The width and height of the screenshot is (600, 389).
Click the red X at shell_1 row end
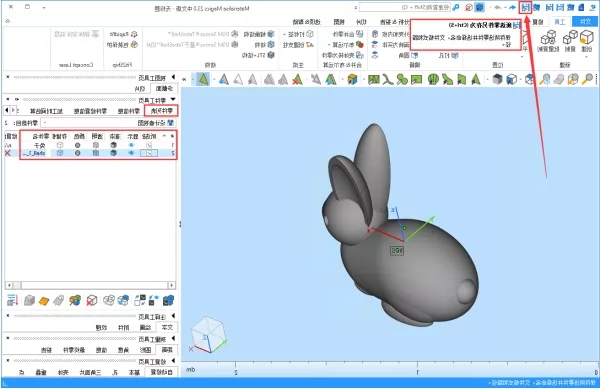(8, 153)
